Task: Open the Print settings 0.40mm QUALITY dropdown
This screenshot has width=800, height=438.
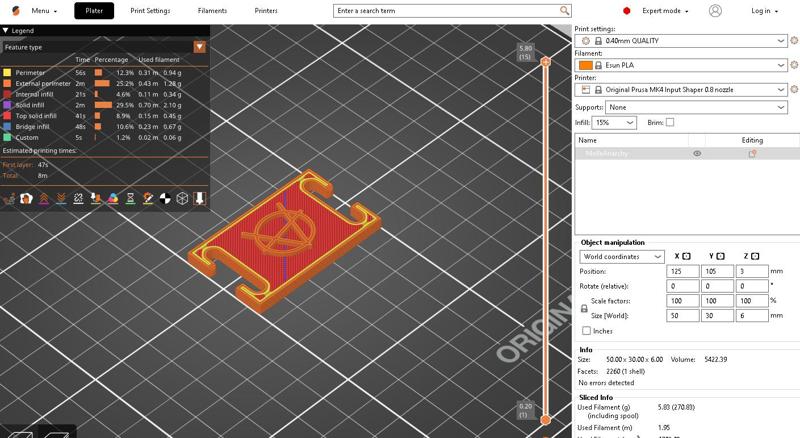Action: [x=681, y=40]
